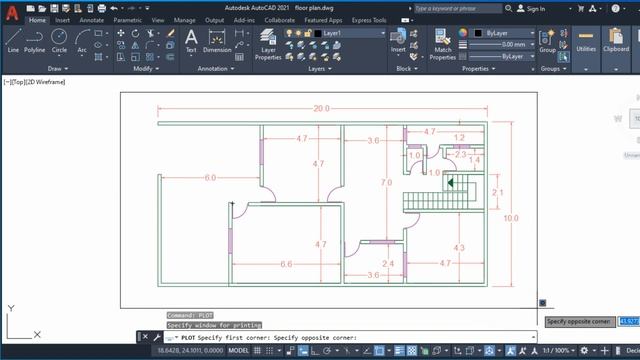Click the Copy tool in Modify panel
Viewport: 640px width, 360px height.
pos(121,45)
